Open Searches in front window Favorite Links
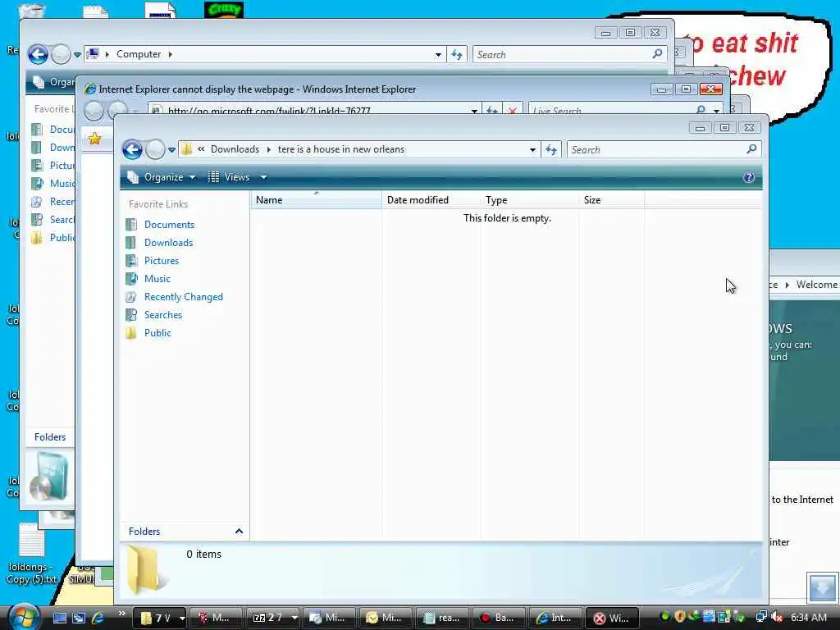This screenshot has width=840, height=630. 163,315
